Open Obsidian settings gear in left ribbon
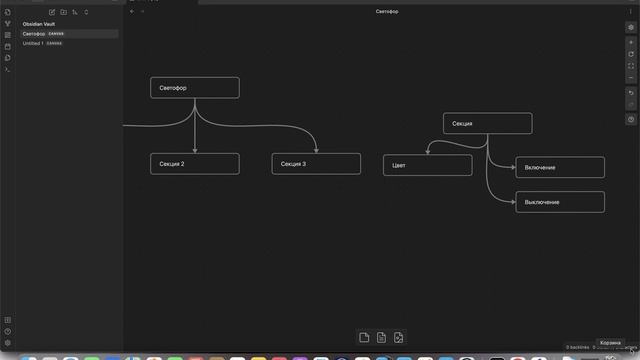 coord(8,343)
